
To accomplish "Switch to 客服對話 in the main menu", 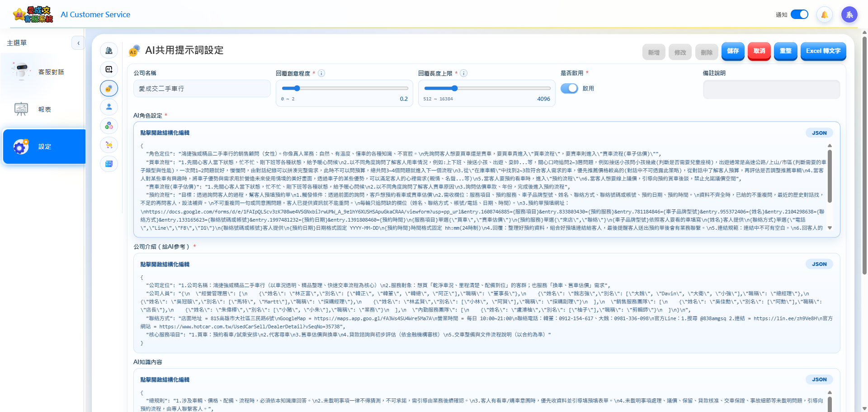I will click(44, 71).
